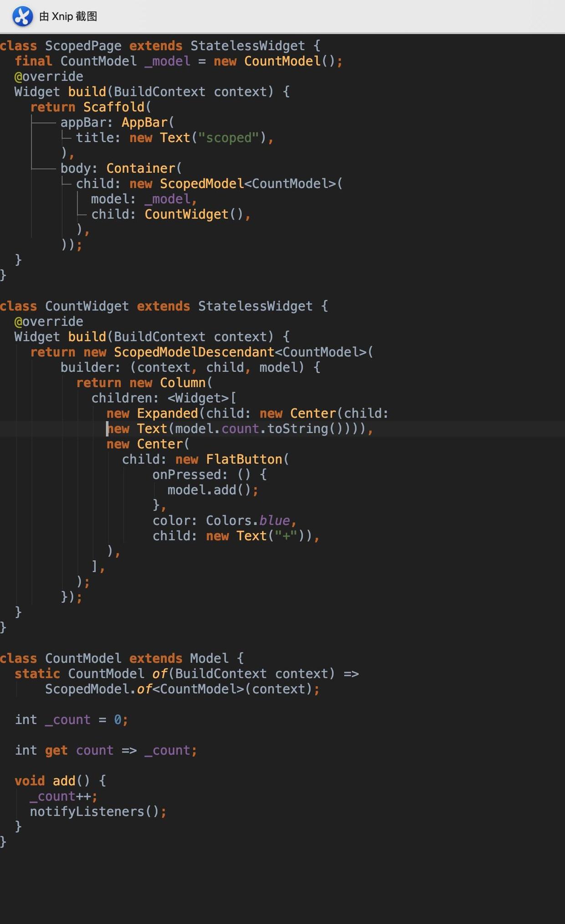Click the Expanded widget name
Viewport: 565px width, 924px height.
[167, 413]
